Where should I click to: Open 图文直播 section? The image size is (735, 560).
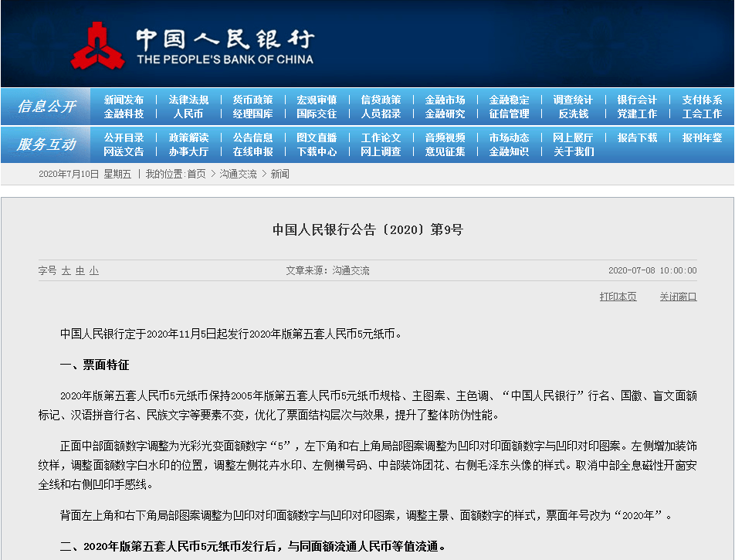point(317,138)
